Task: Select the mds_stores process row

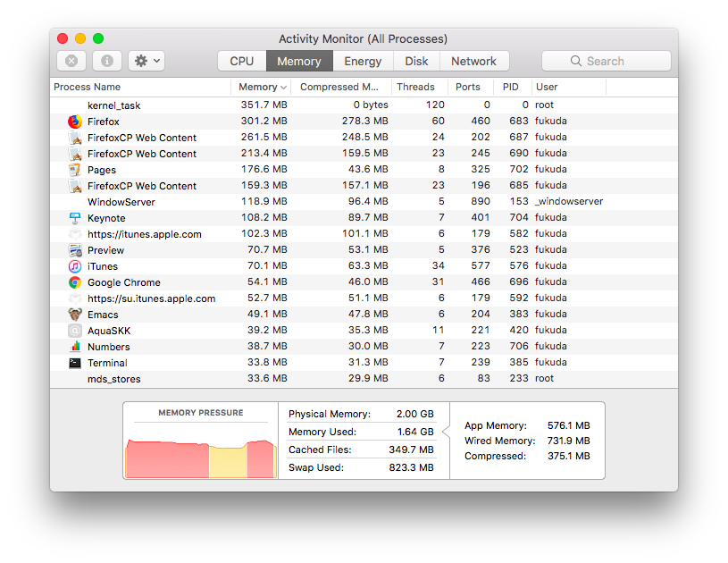Action: pyautogui.click(x=364, y=379)
